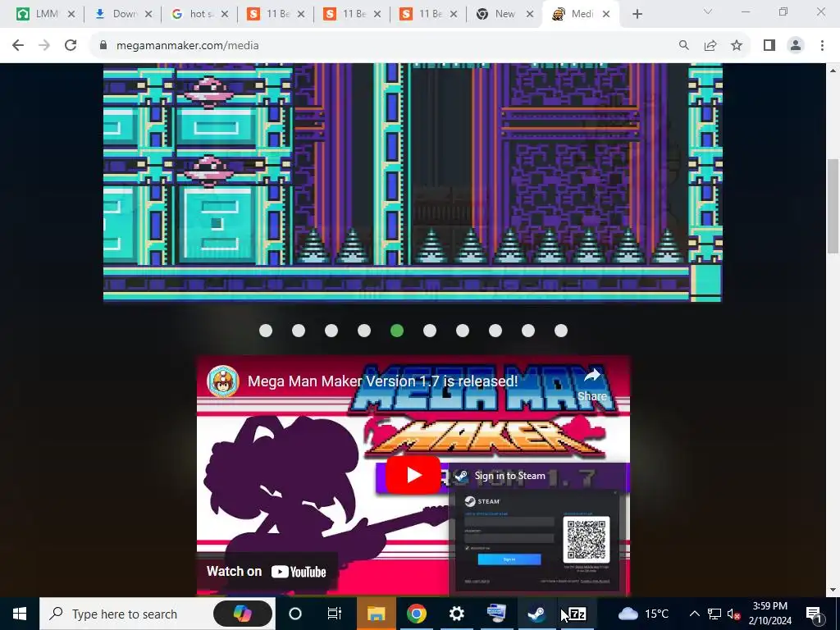Open 7-Zip from the taskbar
Image resolution: width=840 pixels, height=630 pixels.
click(x=577, y=614)
